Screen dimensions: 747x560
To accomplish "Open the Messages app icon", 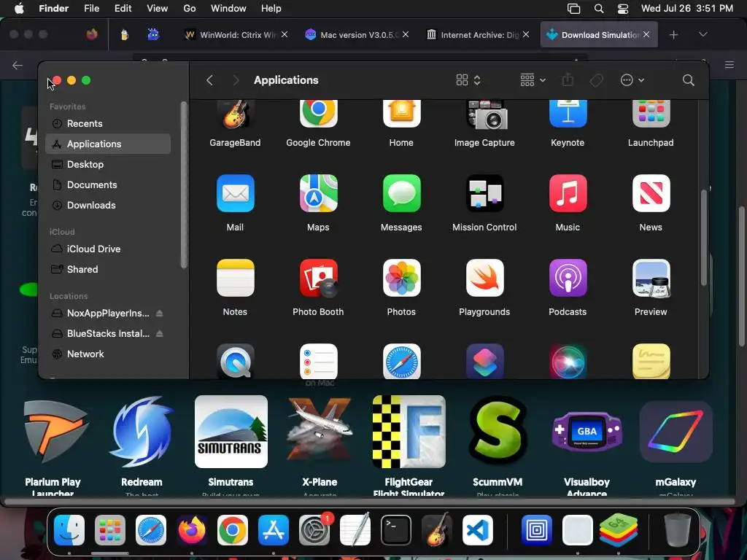I will (x=402, y=193).
